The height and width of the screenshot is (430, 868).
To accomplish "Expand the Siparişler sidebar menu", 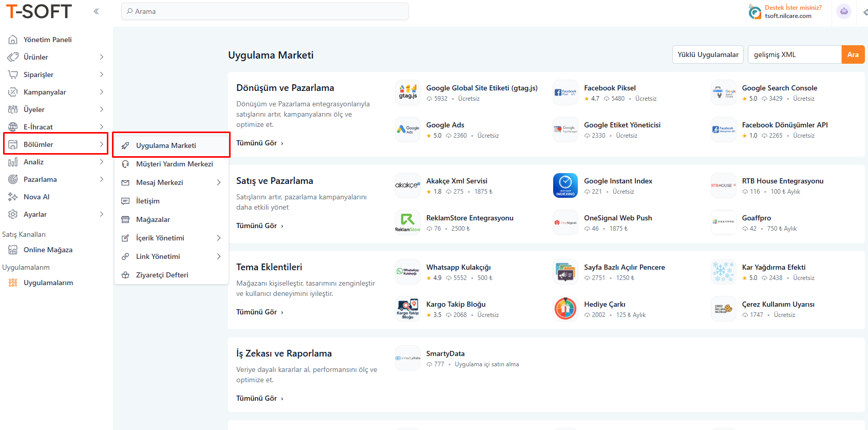I will [101, 74].
